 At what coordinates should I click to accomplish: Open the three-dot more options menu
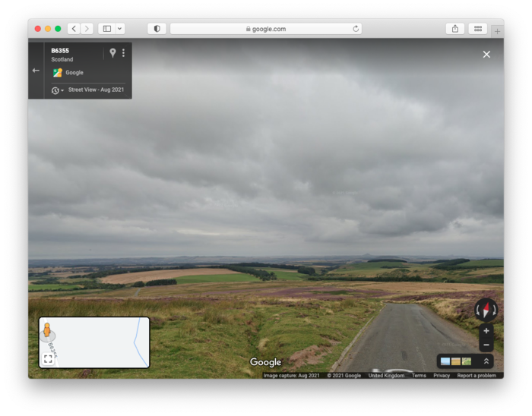pos(123,52)
